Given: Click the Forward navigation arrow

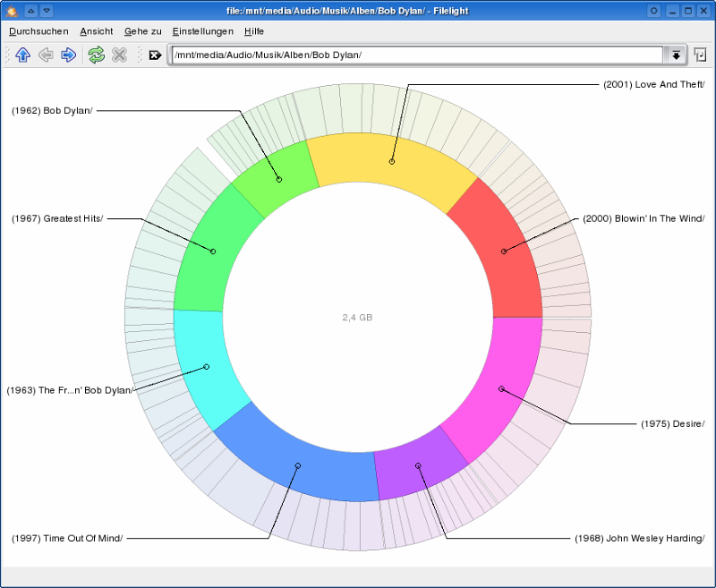Looking at the screenshot, I should (x=69, y=55).
